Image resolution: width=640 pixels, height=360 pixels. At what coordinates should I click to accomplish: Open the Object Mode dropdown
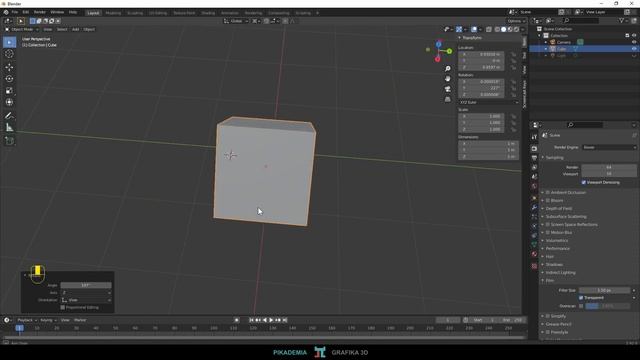[22, 29]
